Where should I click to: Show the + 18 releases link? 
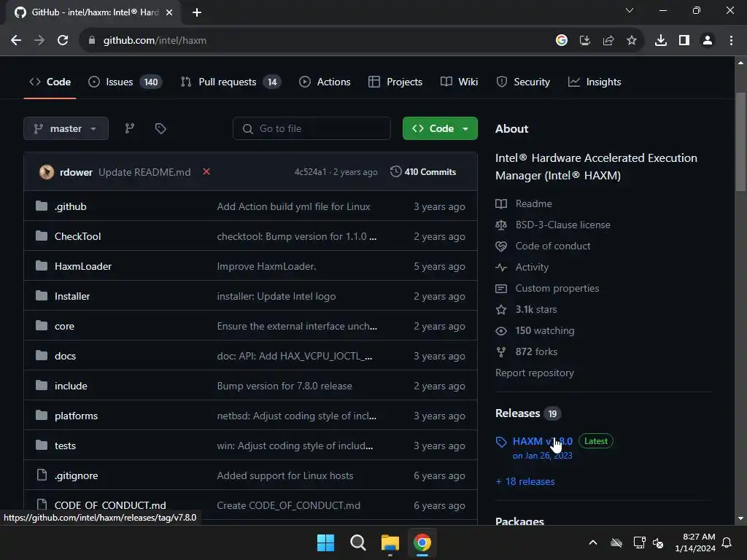click(525, 481)
